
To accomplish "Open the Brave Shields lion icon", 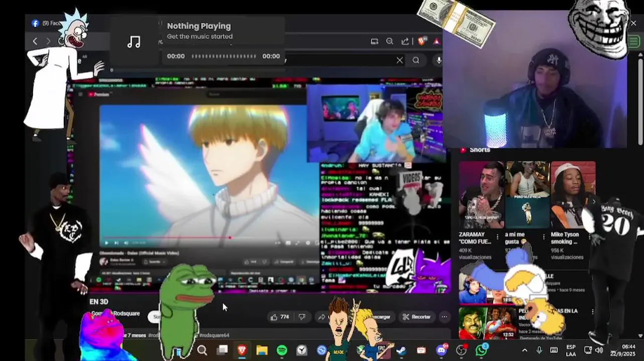I will coord(421,42).
